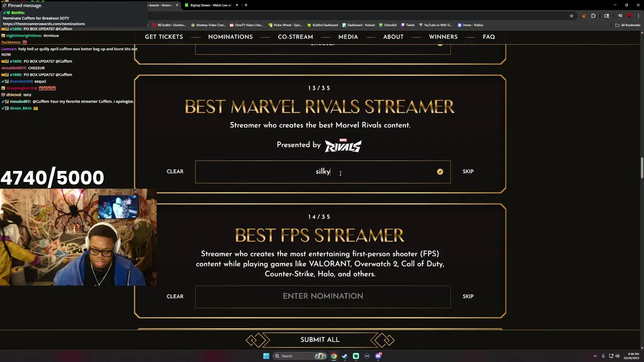Open the taskbar clock and date
This screenshot has width=644, height=362.
tap(632, 356)
